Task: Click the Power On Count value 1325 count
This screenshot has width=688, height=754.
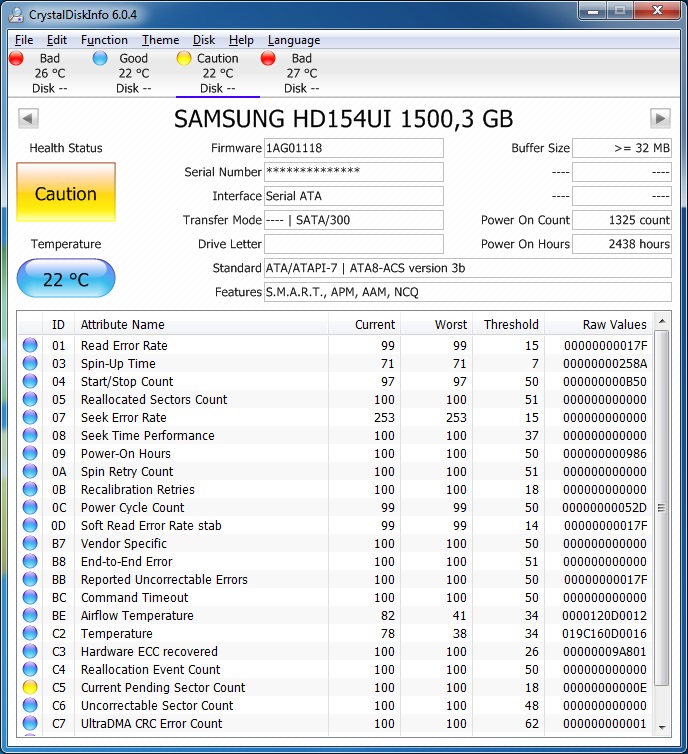Action: pyautogui.click(x=622, y=220)
